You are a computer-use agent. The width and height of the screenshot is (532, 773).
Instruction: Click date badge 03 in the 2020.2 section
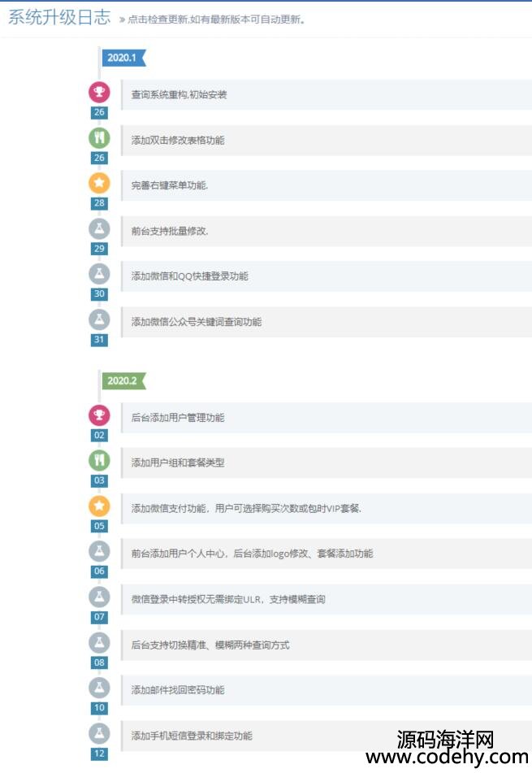[99, 480]
